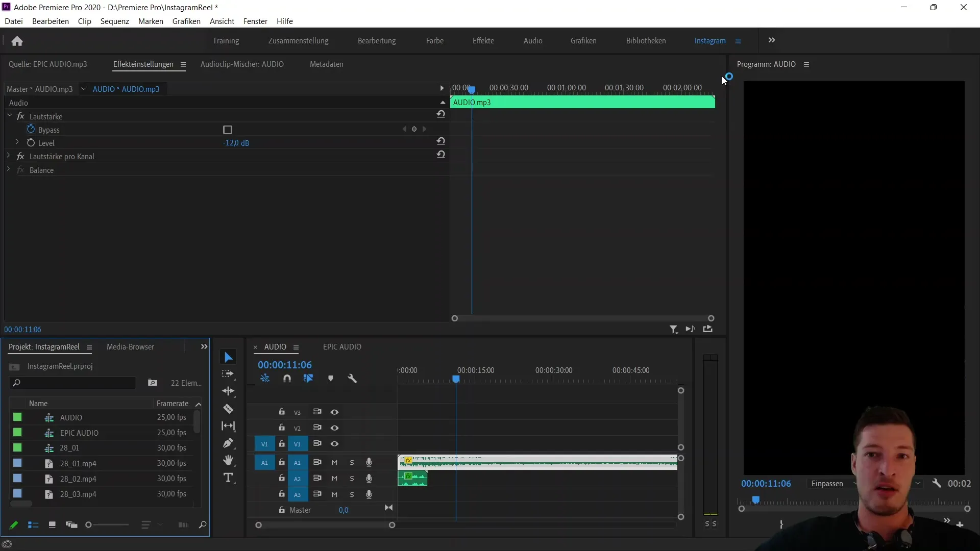The height and width of the screenshot is (551, 980).
Task: Switch to EPIC AUDIO sequence tab
Action: [x=342, y=347]
